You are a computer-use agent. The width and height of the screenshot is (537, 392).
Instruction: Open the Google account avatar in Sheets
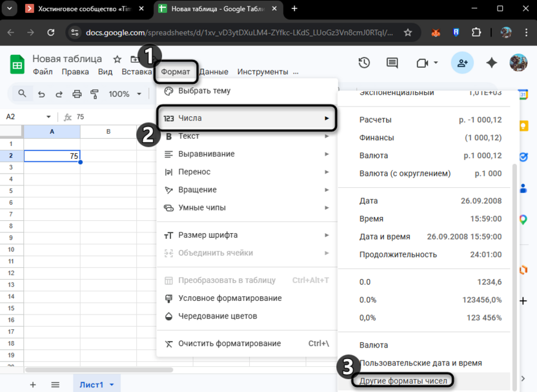pos(518,63)
